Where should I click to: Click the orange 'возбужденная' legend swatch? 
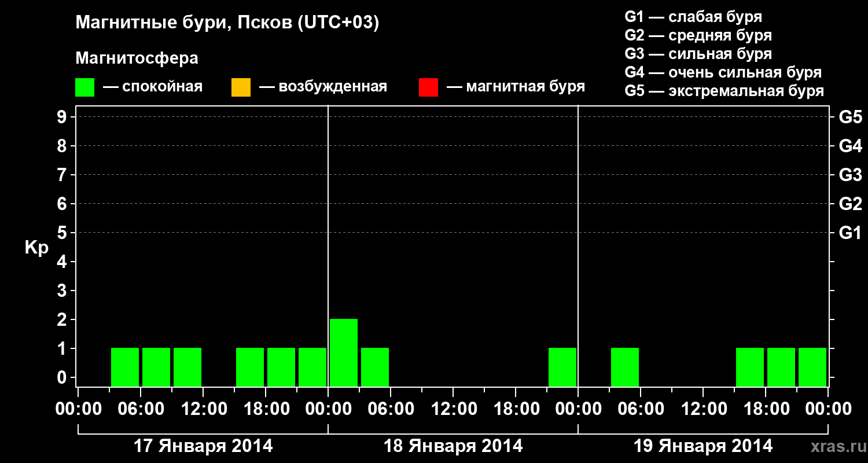point(241,87)
